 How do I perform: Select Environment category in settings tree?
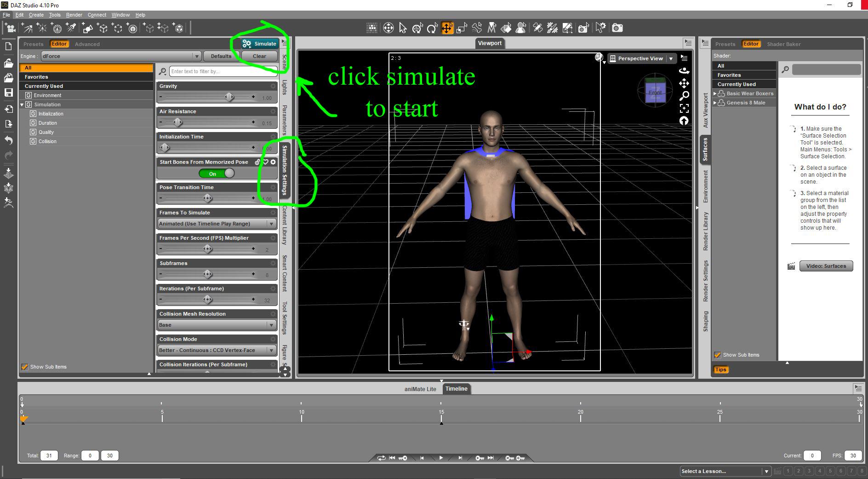[47, 95]
